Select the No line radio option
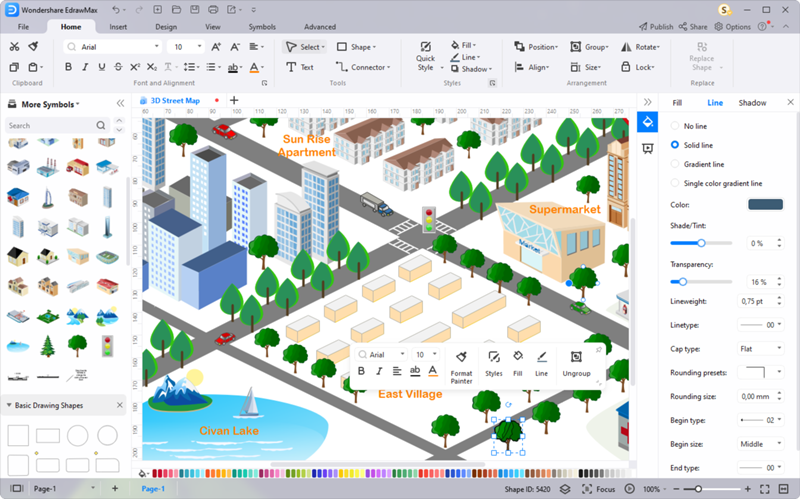Viewport: 800px width, 499px height. pos(675,126)
